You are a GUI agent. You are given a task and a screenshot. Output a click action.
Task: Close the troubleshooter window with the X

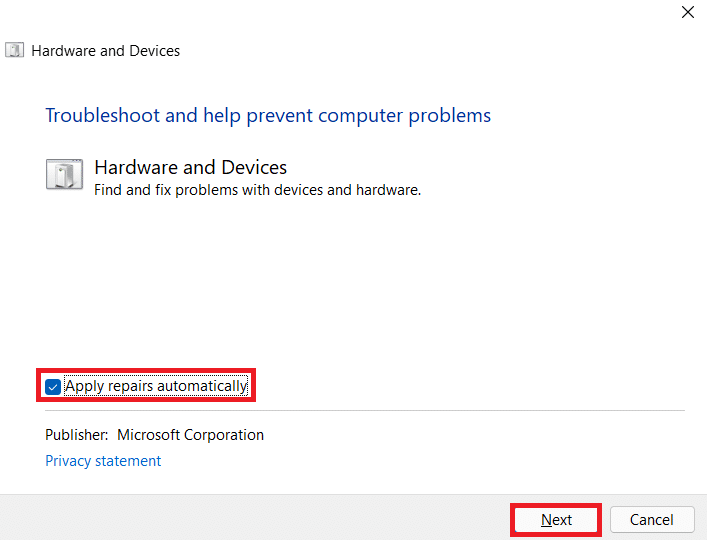[687, 13]
